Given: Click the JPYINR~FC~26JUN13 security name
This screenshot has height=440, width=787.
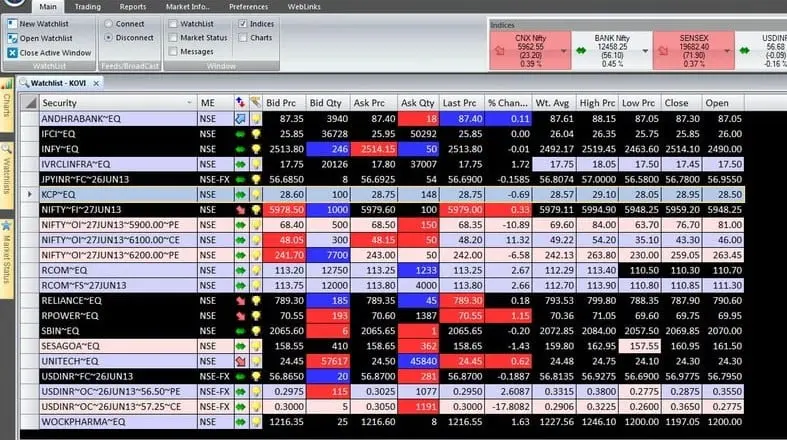Looking at the screenshot, I should point(85,180).
